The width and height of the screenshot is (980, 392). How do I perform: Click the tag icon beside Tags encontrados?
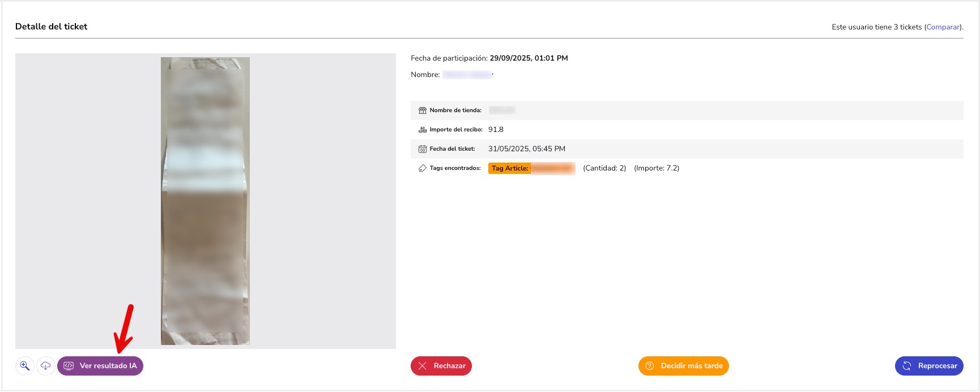click(422, 168)
